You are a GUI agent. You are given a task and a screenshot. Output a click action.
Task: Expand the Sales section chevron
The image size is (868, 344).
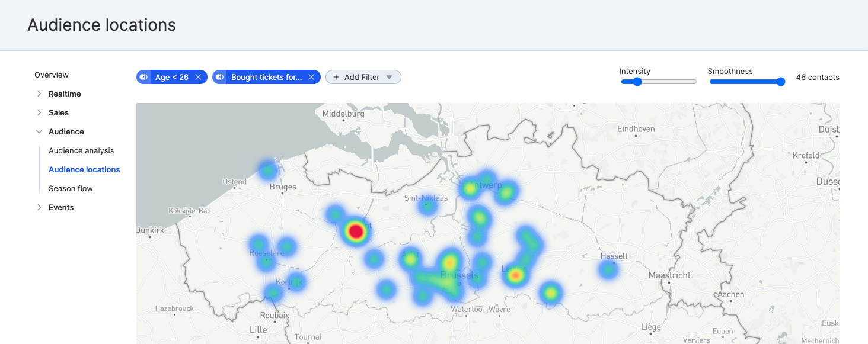[x=39, y=112]
